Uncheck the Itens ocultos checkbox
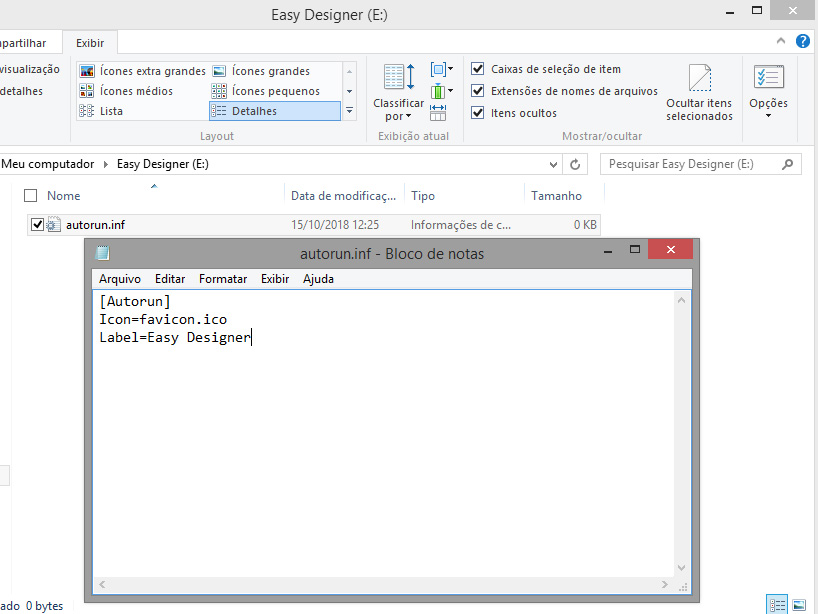This screenshot has height=614, width=818. [x=478, y=113]
